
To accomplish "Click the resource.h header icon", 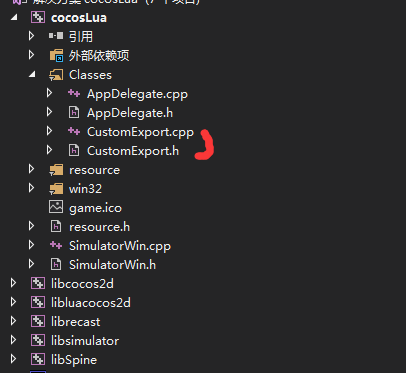I will 56,227.
